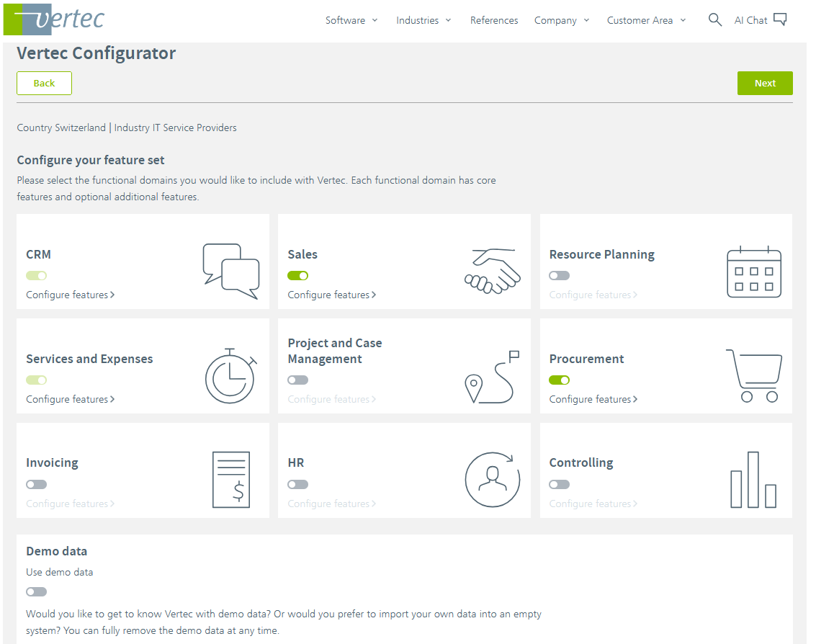
Task: Click the Vertec Configurator heading
Action: click(97, 53)
